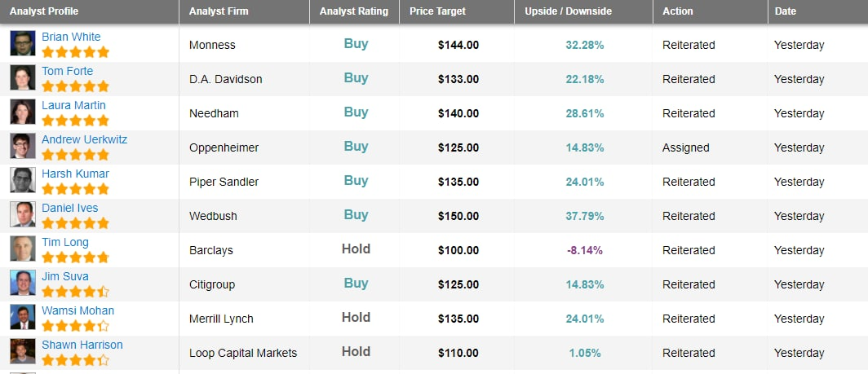Visit Shawn Harrison's analyst page
Image resolution: width=868 pixels, height=374 pixels.
click(82, 345)
